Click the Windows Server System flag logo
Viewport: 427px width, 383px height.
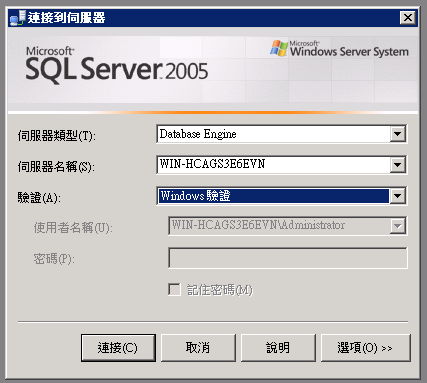tap(279, 48)
